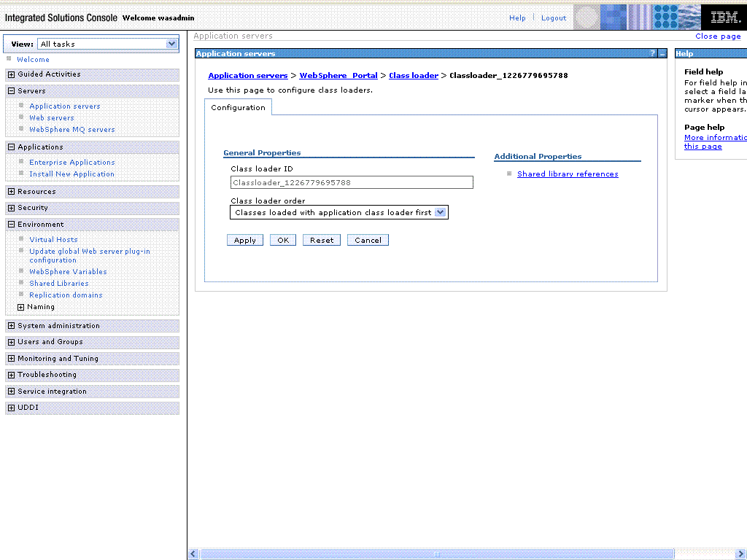Open More information about this page link

716,142
